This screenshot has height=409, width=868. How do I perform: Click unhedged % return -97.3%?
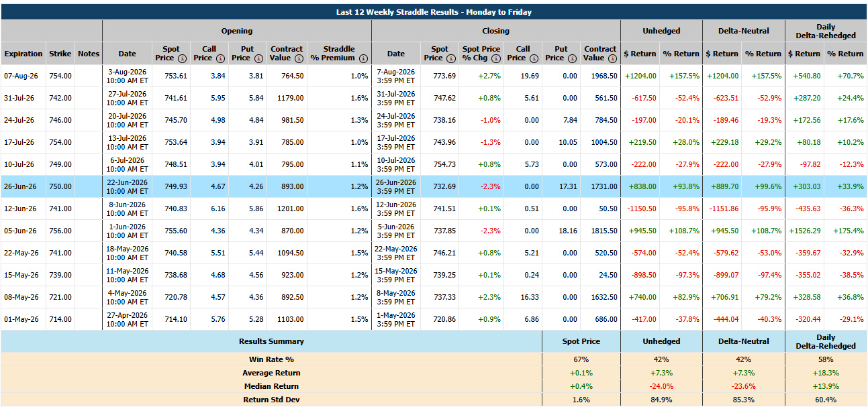(x=686, y=275)
